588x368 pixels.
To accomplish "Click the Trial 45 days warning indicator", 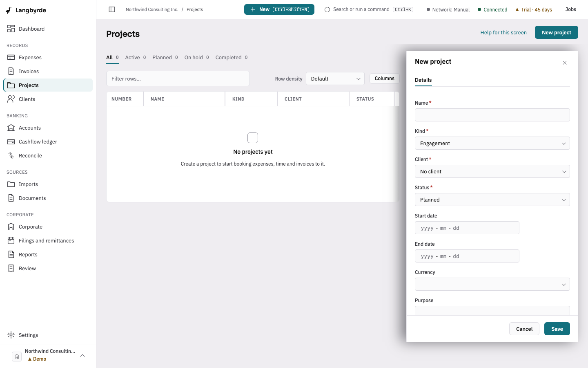I will [x=534, y=9].
